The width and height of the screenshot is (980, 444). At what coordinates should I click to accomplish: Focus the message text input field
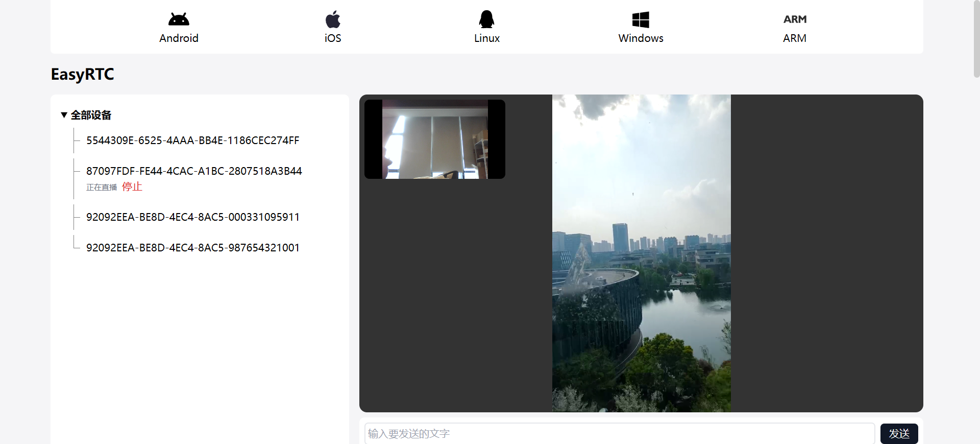[619, 433]
